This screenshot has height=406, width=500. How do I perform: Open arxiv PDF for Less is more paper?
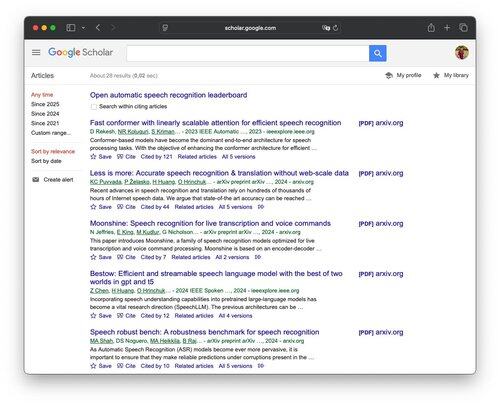click(381, 173)
